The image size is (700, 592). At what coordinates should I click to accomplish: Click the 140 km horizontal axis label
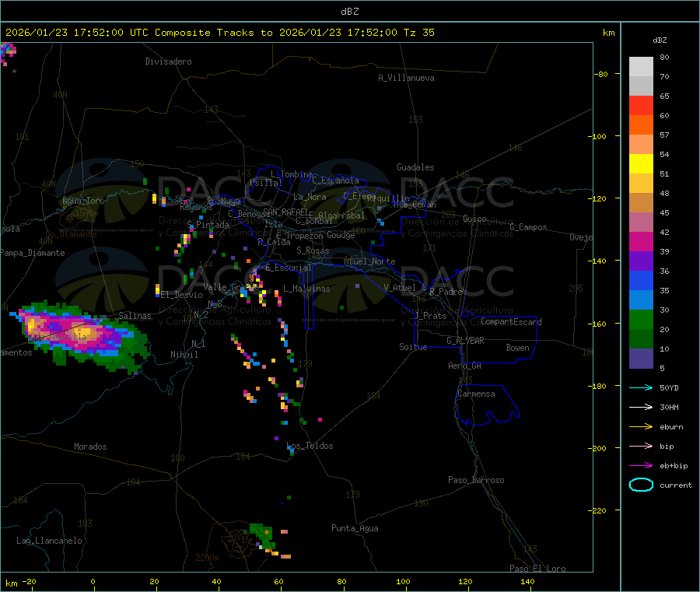point(527,581)
